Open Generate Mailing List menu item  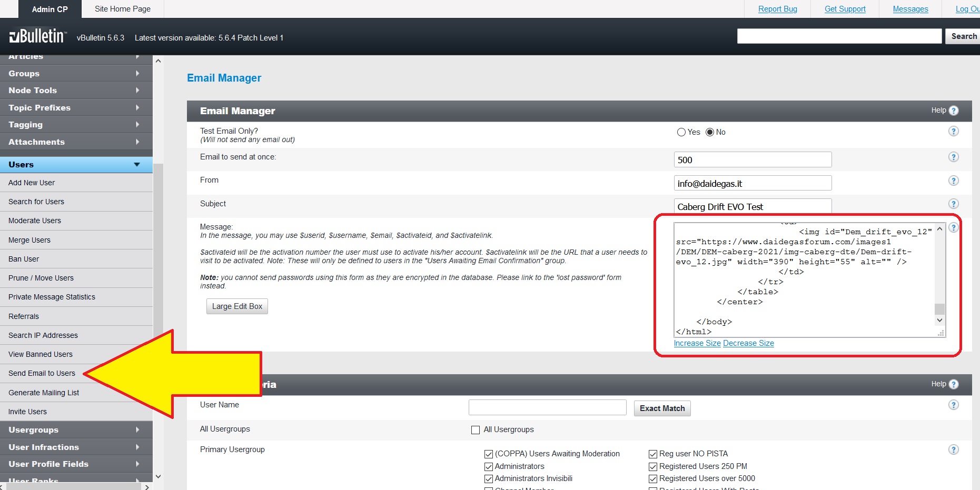76,393
